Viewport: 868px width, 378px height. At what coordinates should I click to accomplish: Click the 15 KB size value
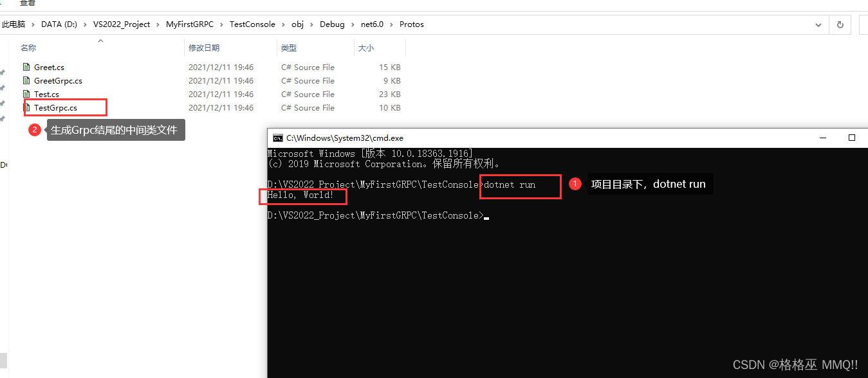point(390,67)
